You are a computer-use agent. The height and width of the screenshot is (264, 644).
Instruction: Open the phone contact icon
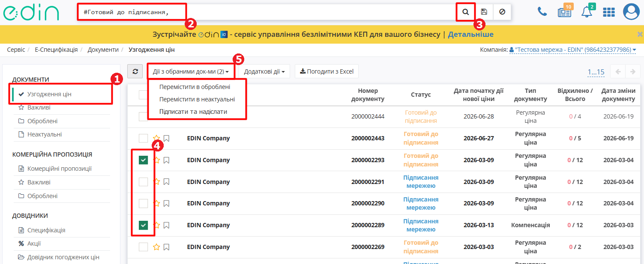(542, 12)
